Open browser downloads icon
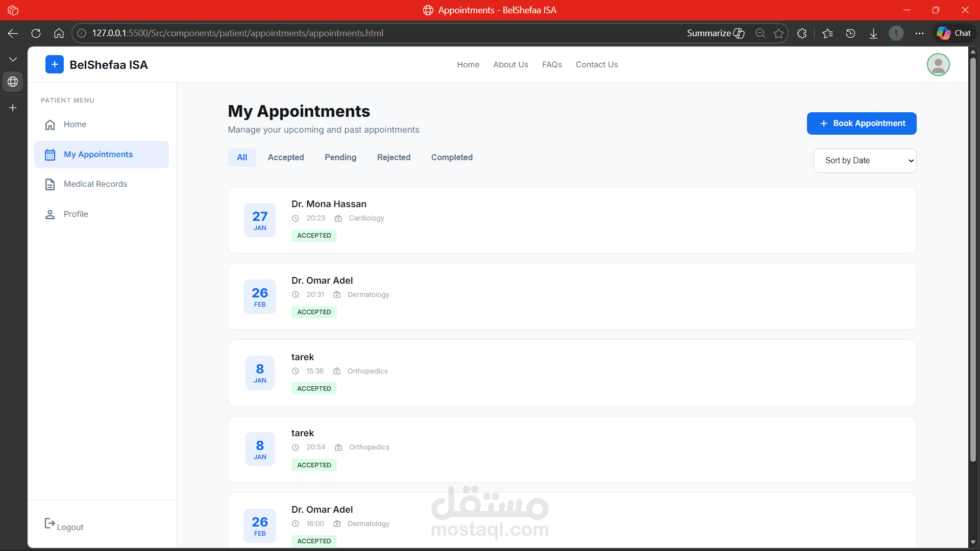Image resolution: width=980 pixels, height=551 pixels. [x=873, y=33]
